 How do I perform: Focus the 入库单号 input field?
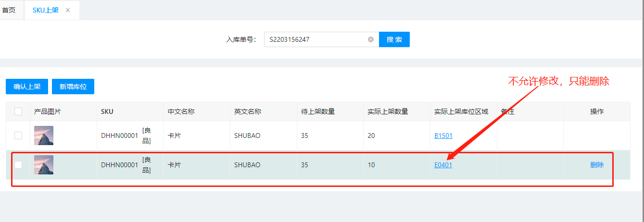pos(315,39)
